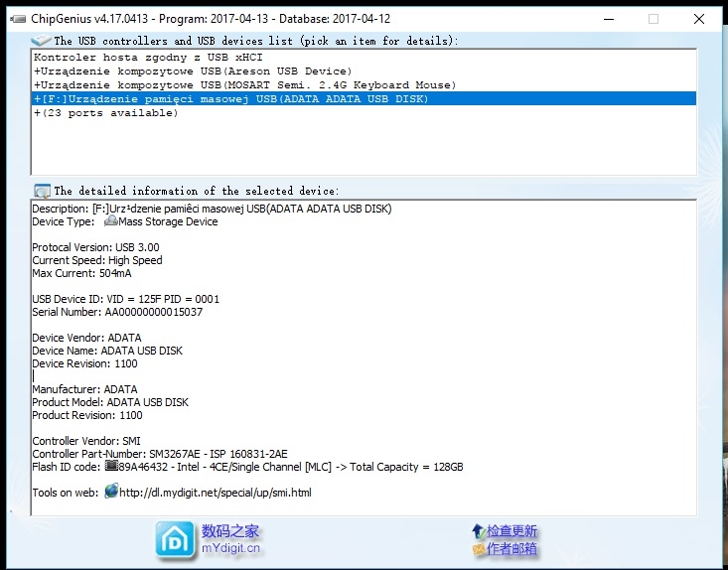The height and width of the screenshot is (570, 728).
Task: Close the ChipGenius window
Action: 699,19
